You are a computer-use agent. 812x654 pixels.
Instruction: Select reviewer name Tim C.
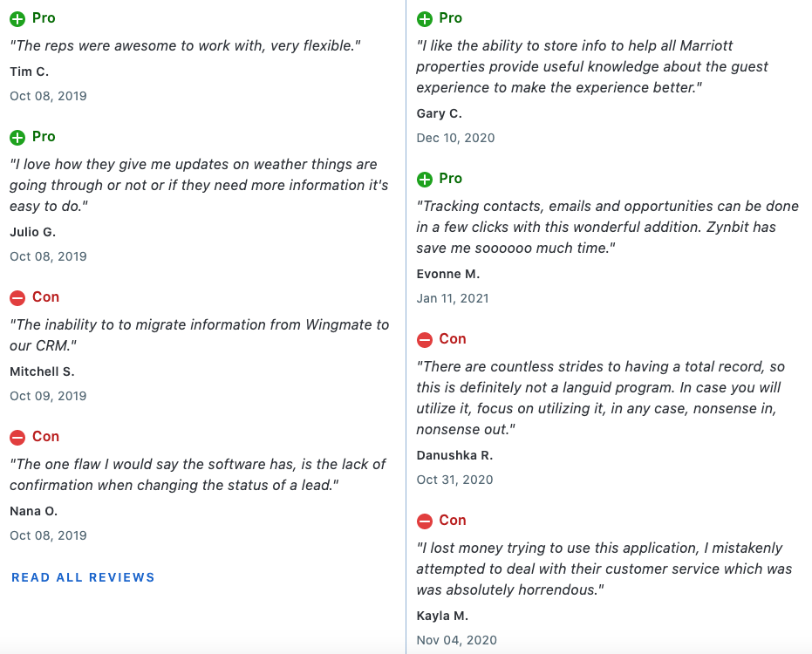click(29, 72)
